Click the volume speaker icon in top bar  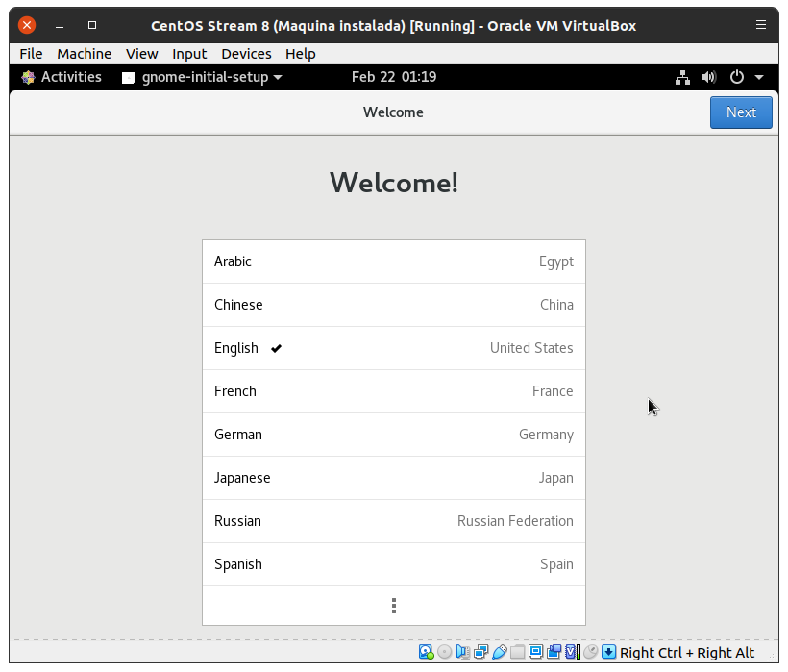(x=709, y=77)
